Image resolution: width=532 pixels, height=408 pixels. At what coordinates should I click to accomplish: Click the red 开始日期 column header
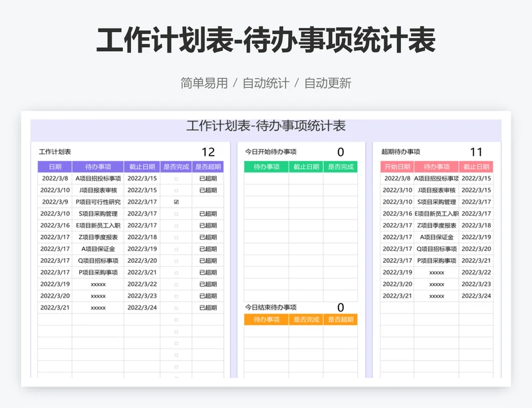[397, 167]
